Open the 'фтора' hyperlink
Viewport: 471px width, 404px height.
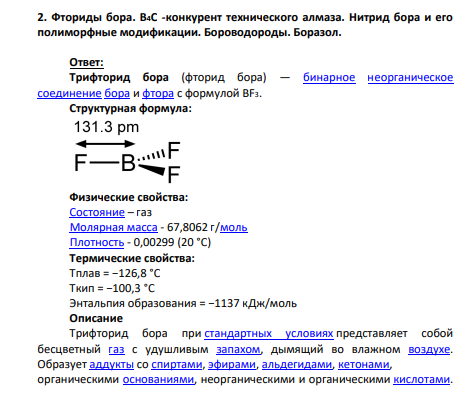click(158, 93)
